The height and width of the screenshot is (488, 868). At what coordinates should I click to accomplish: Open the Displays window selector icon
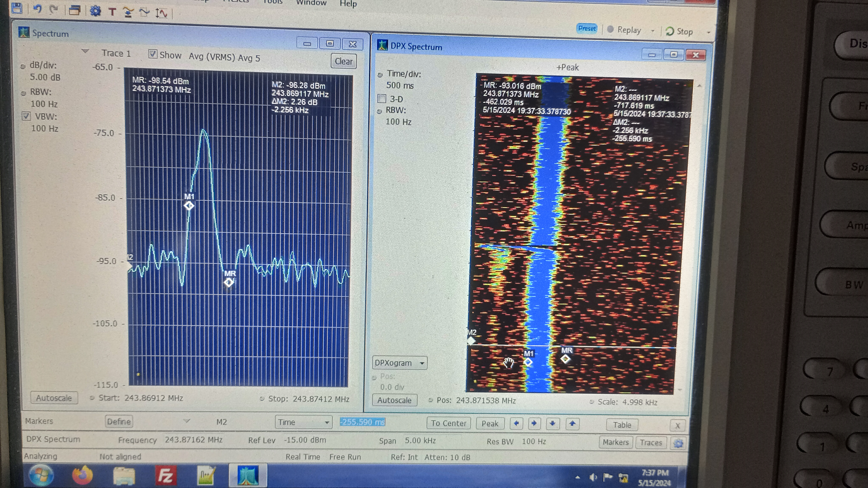[x=74, y=11]
